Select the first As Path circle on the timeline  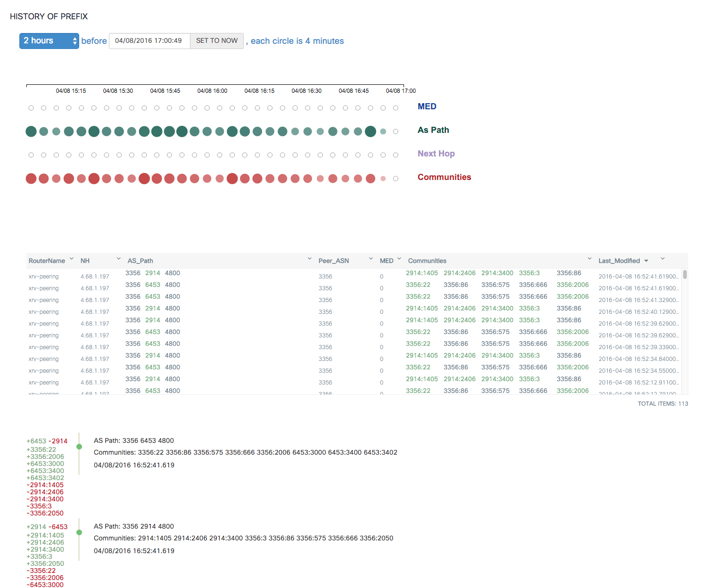pyautogui.click(x=31, y=131)
